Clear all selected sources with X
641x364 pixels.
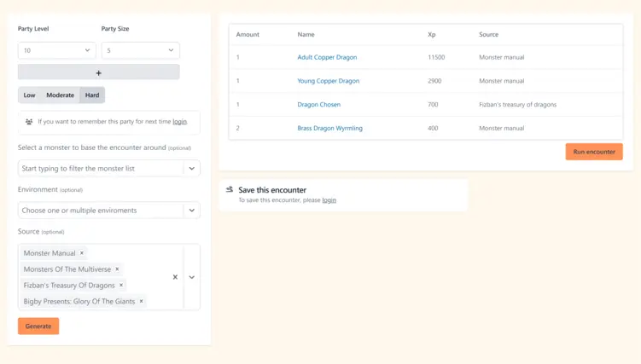(x=175, y=277)
